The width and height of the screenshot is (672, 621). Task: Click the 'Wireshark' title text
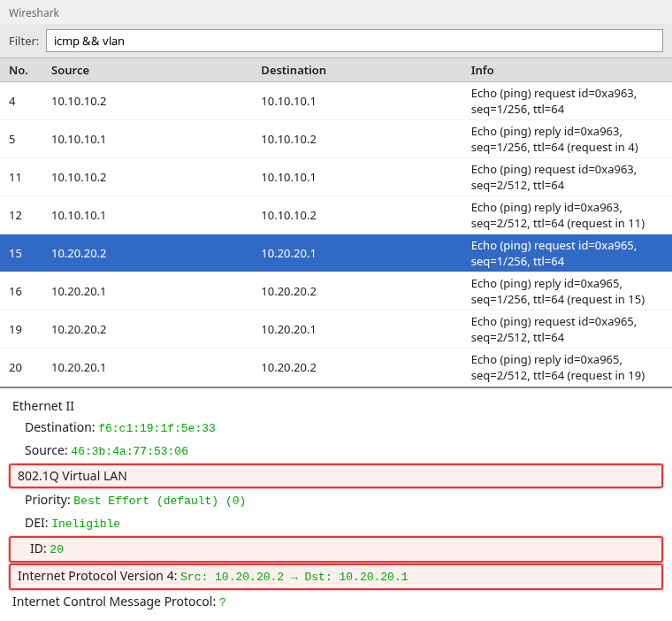coord(34,13)
